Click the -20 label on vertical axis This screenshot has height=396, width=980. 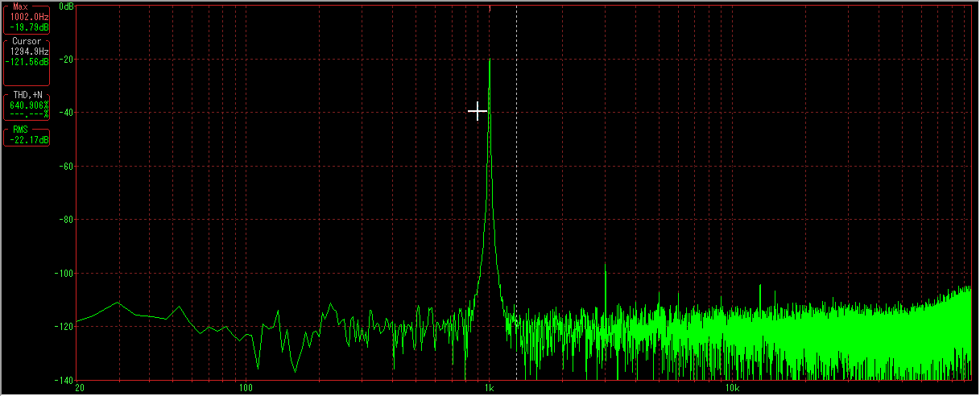(x=66, y=60)
